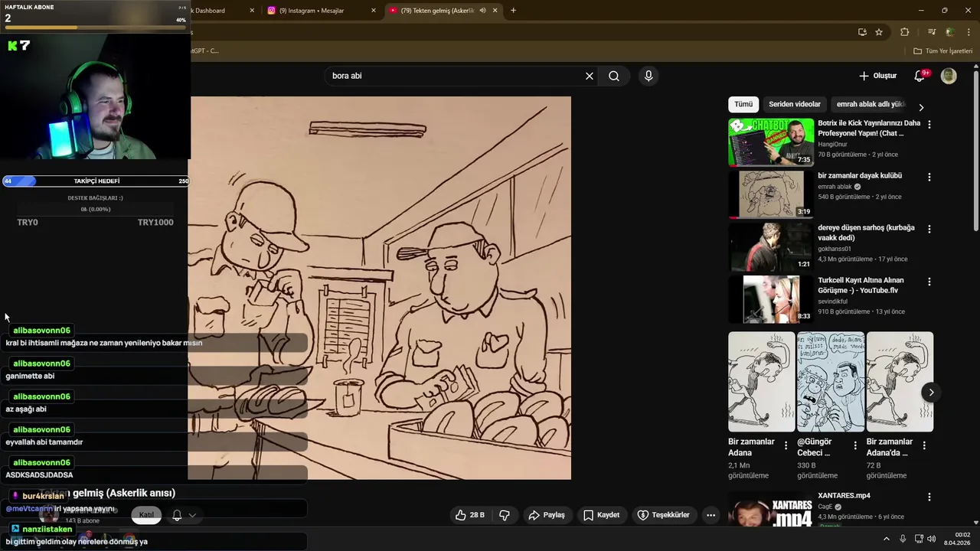Bookmark this page with the star
The width and height of the screenshot is (980, 551).
(879, 32)
